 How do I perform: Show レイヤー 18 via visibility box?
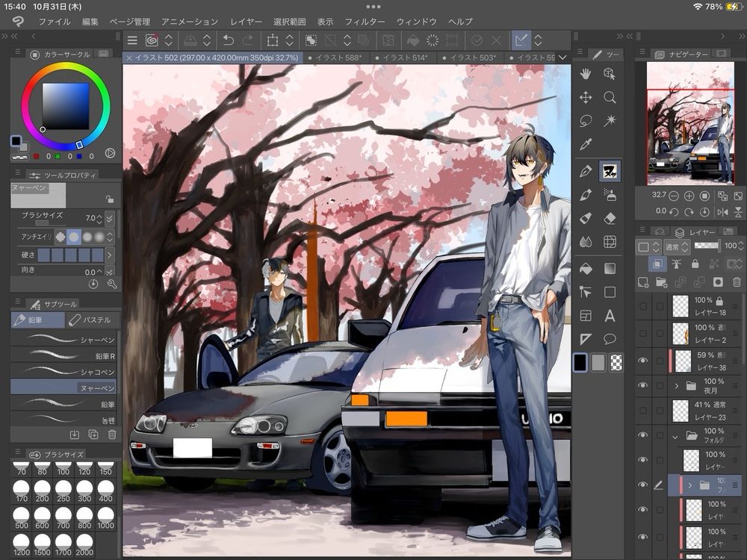coord(642,306)
